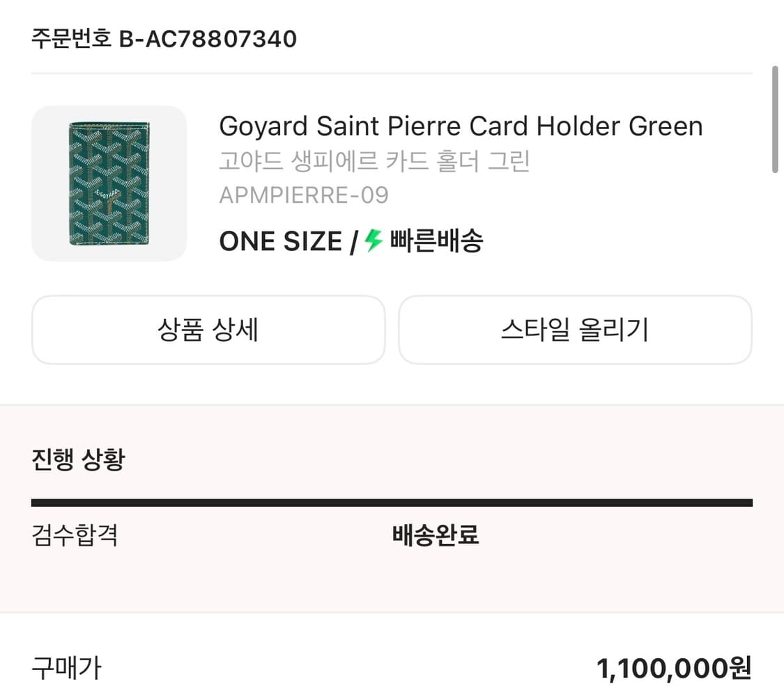Open the Goyard card holder thumbnail

point(109,183)
